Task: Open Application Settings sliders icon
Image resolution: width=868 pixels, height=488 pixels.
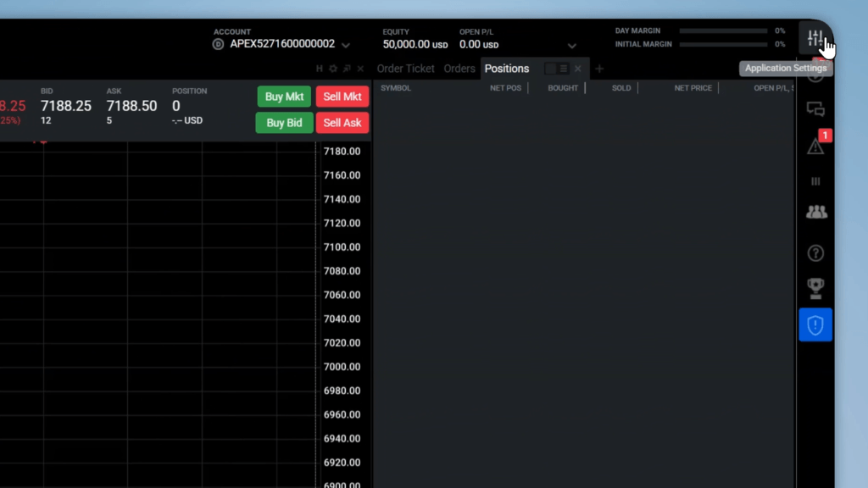Action: pos(815,38)
